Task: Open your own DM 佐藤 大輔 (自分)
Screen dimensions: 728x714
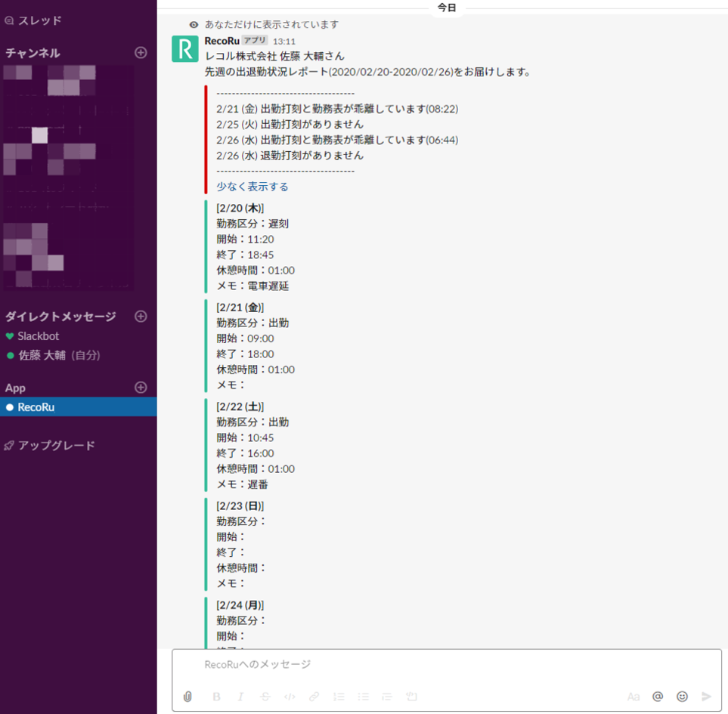Action: coord(57,355)
